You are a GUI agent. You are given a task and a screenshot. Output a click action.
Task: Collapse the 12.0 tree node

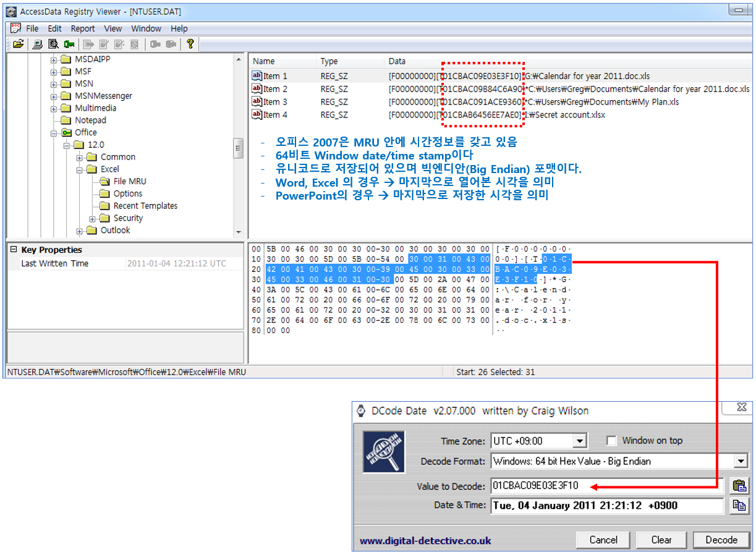tap(67, 145)
